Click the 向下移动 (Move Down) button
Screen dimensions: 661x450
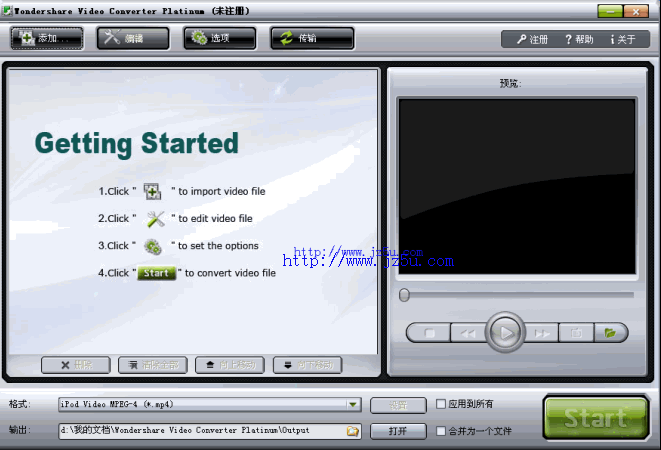click(x=308, y=365)
